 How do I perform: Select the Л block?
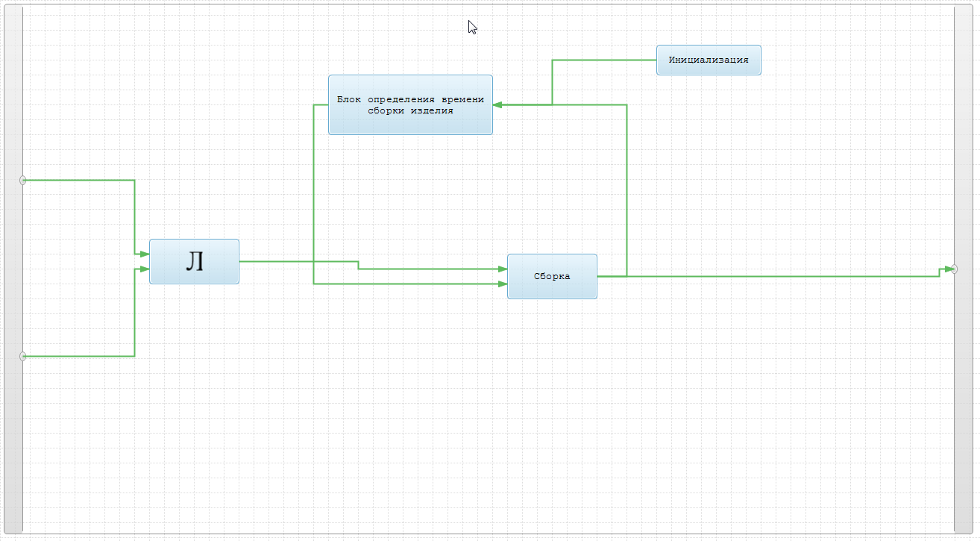pyautogui.click(x=194, y=261)
